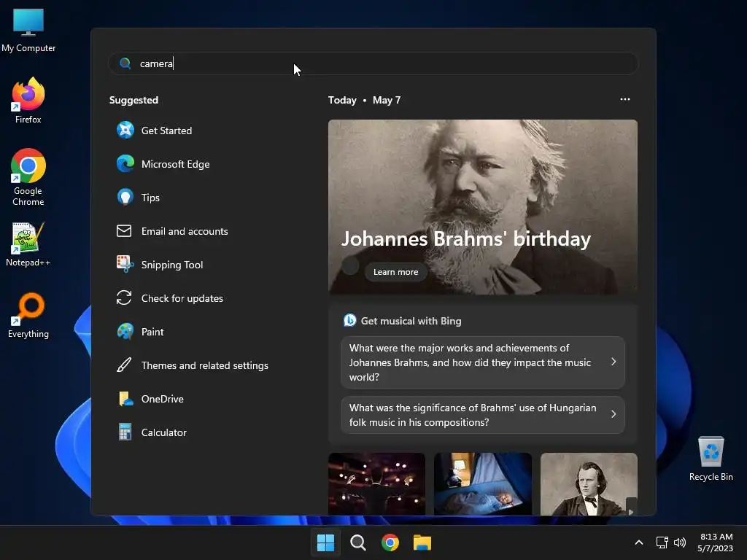Click inside the search box containing camera
The height and width of the screenshot is (560, 747).
373,63
